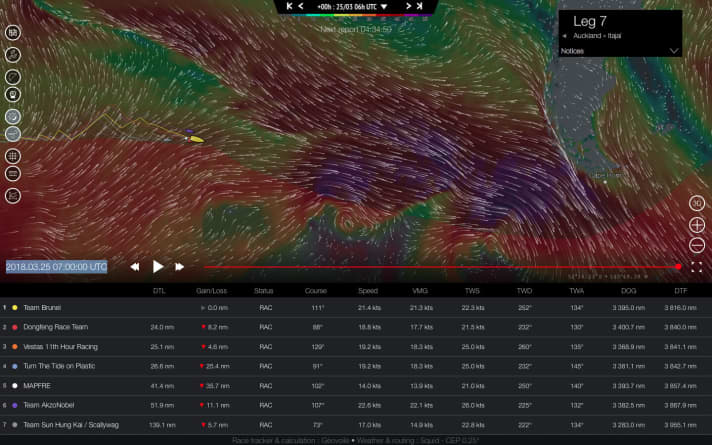
Task: Click Team Brunel speed 21.4 kts
Action: pyautogui.click(x=369, y=307)
